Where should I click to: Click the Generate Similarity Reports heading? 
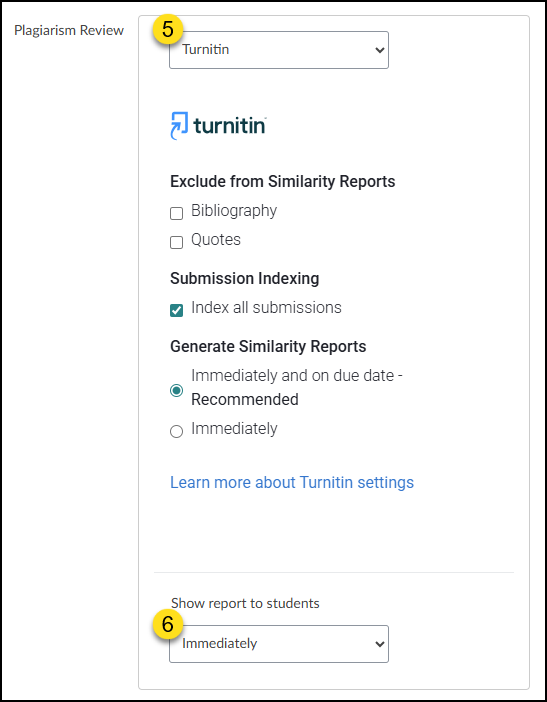click(268, 347)
